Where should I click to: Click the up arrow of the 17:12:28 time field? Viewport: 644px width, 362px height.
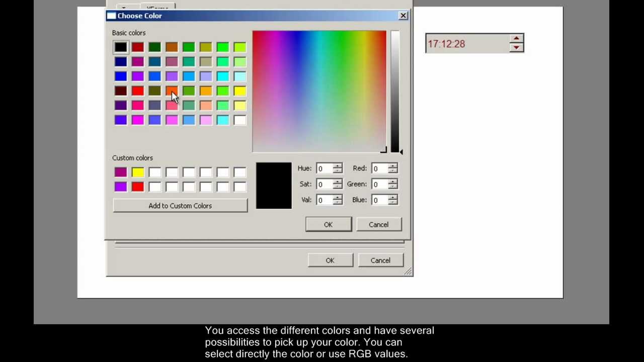pos(516,39)
